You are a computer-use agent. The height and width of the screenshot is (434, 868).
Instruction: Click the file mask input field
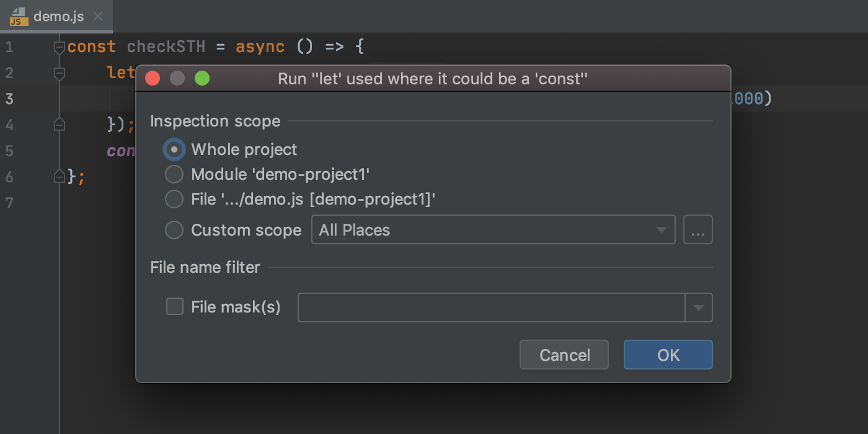click(x=490, y=307)
